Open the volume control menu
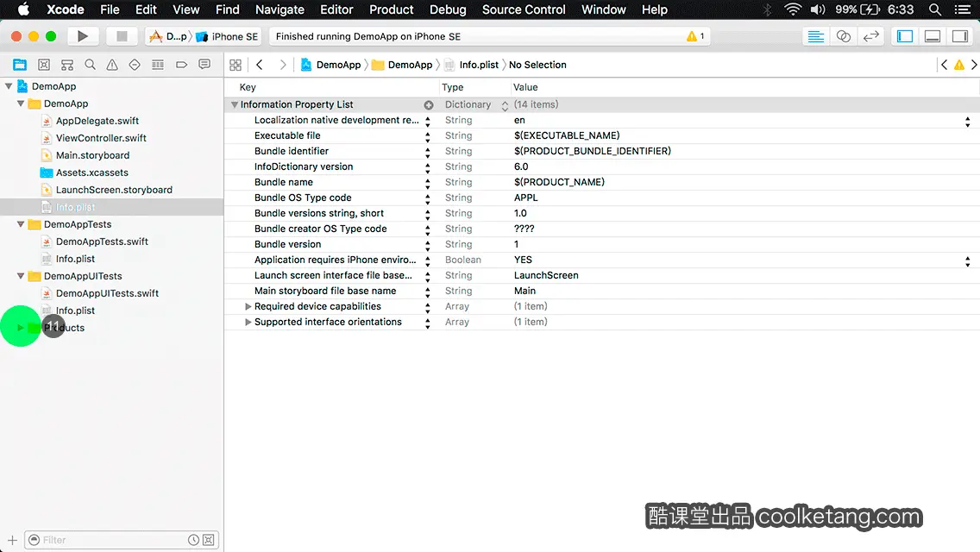 pyautogui.click(x=818, y=9)
